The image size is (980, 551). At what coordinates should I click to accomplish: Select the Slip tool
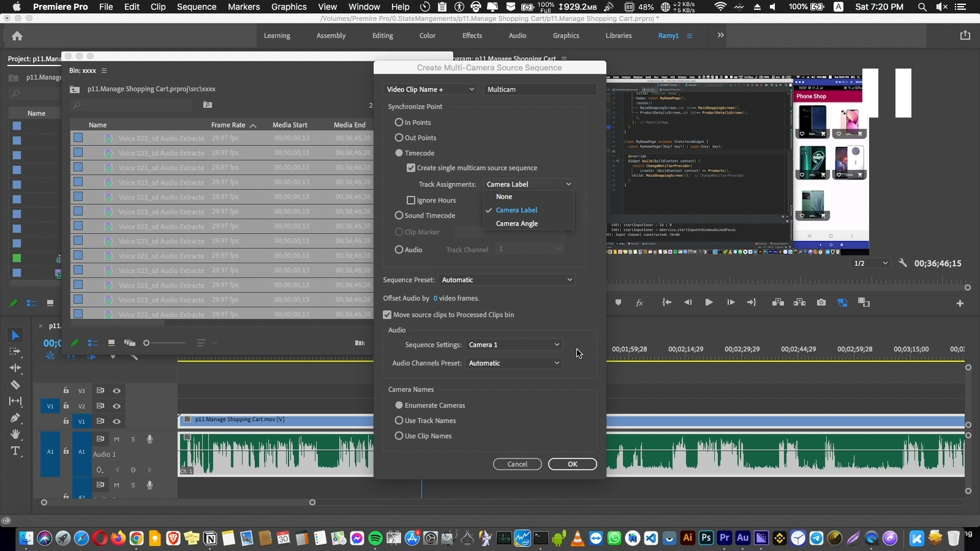coord(15,401)
